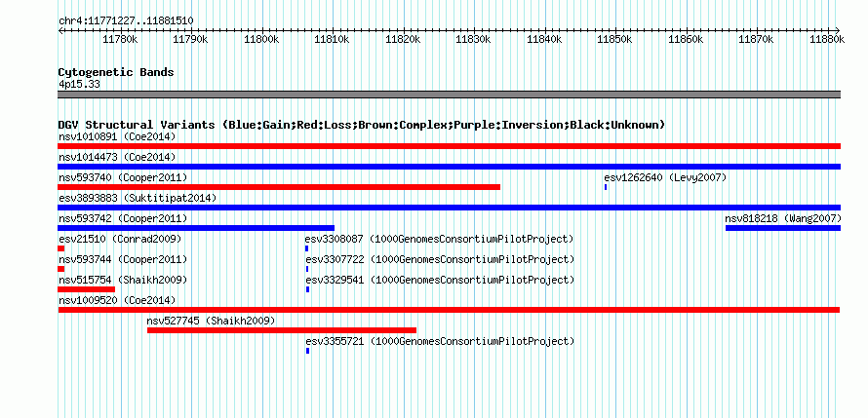Click the 11820k ruler tick label
This screenshot has width=868, height=418.
tap(403, 39)
